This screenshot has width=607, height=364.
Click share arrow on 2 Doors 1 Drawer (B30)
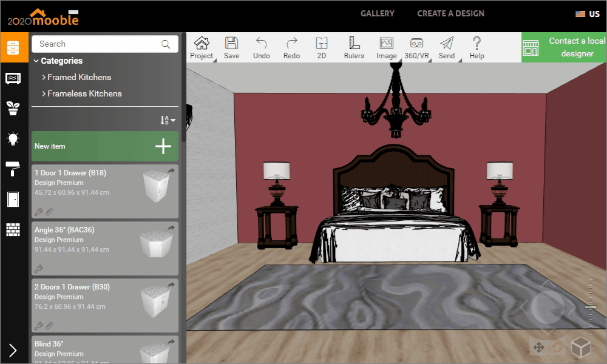(171, 285)
